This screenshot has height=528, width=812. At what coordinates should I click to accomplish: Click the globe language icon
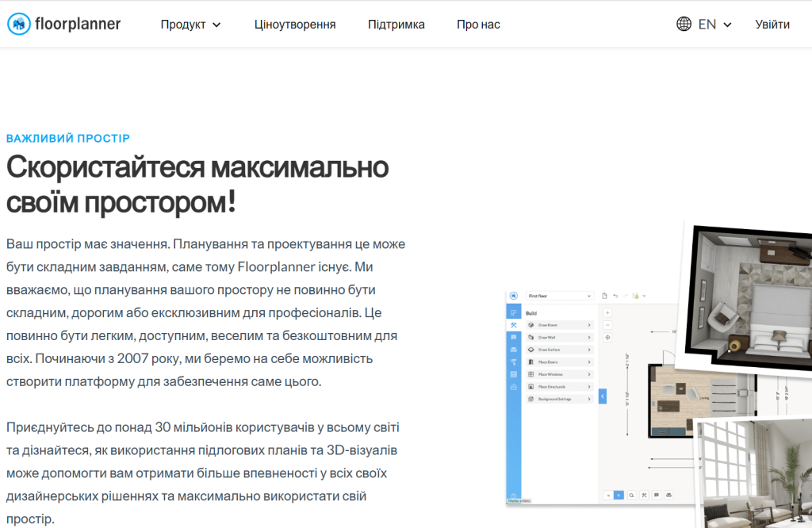click(x=684, y=24)
